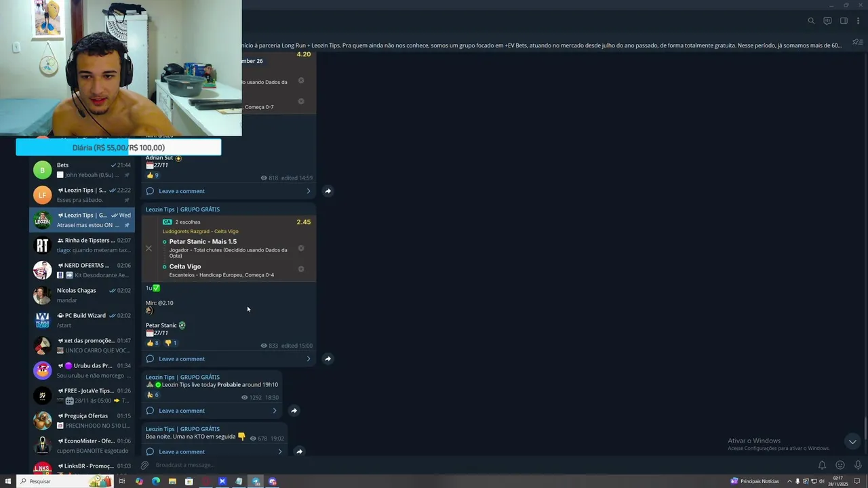Screen dimensions: 868x488
Task: Open the Rinha de Tipsters group
Action: pos(82,245)
